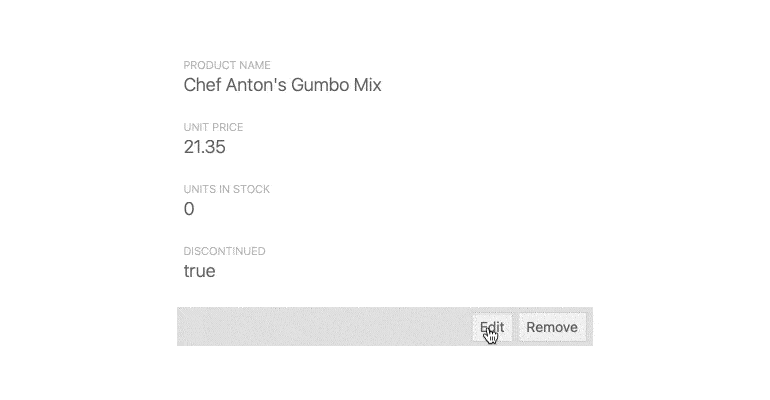
Task: Click the PRODUCT NAME field label
Action: [227, 65]
